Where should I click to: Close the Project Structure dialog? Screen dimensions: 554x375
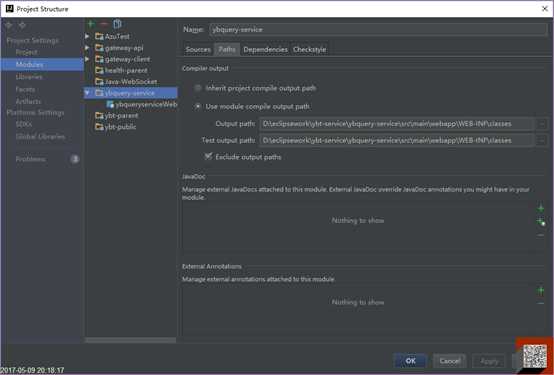544,9
